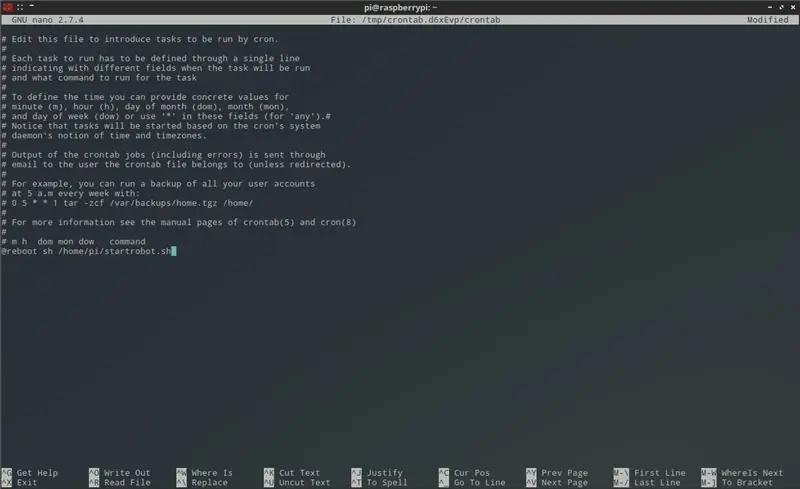Screen dimensions: 800x489
Task: Click line "daemon's notion of time and timezones"
Action: (x=105, y=136)
